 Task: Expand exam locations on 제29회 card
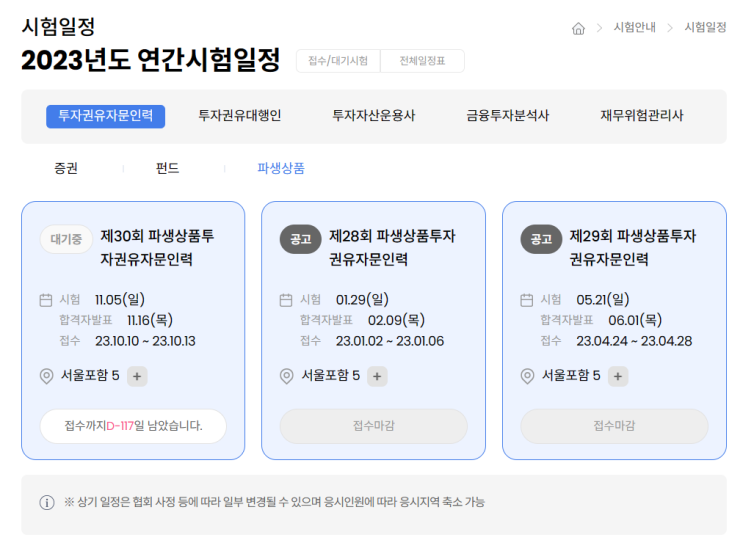tap(618, 377)
